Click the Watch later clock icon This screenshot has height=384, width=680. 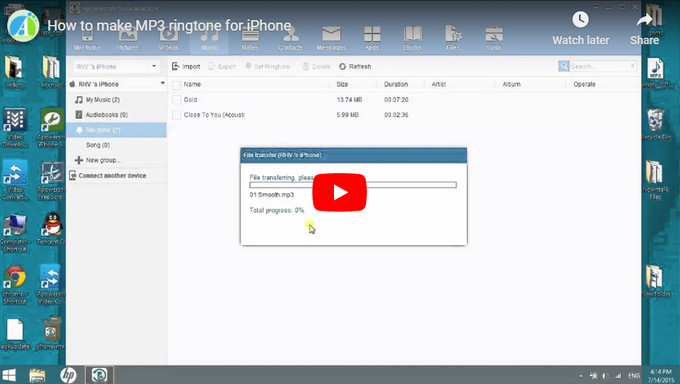pyautogui.click(x=580, y=20)
